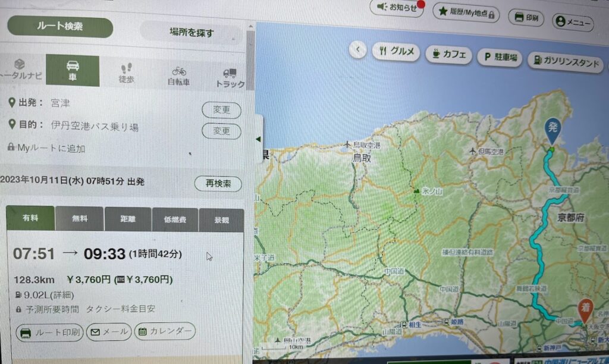Switch to walking (徒歩) mode
The height and width of the screenshot is (364, 609).
[x=125, y=73]
